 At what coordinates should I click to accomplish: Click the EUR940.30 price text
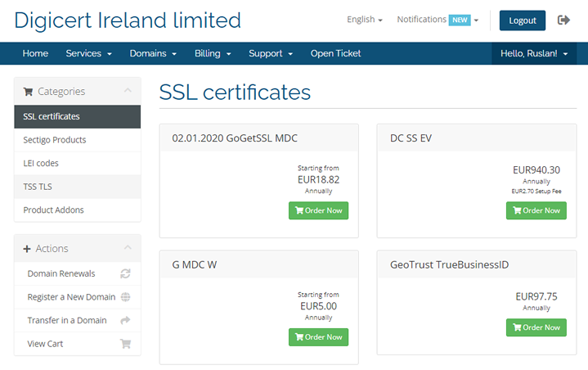536,170
